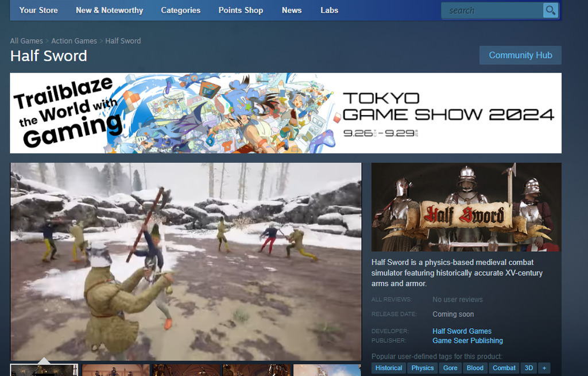Image resolution: width=588 pixels, height=376 pixels.
Task: Open the Half Sword Games developer link
Action: click(x=462, y=331)
